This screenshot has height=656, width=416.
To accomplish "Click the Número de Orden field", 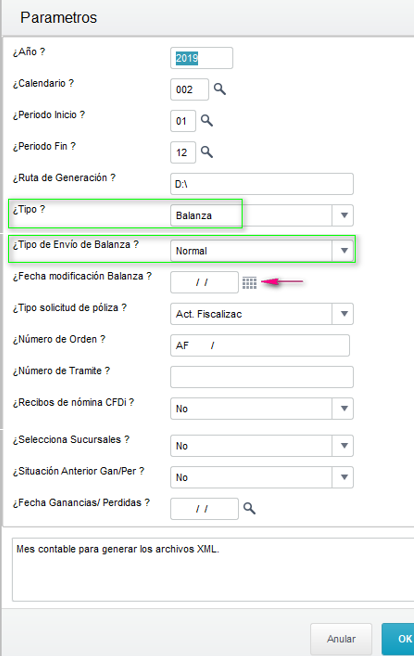I will pos(260,346).
